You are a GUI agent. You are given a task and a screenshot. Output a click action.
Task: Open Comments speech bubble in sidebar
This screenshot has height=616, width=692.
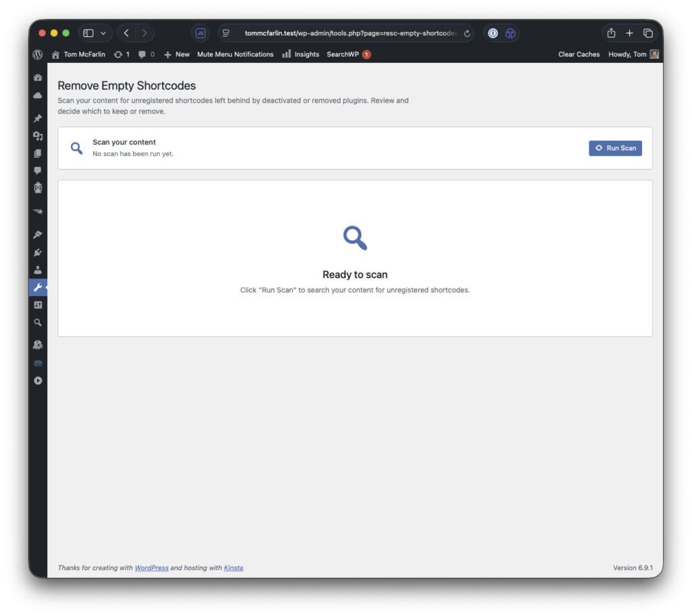pyautogui.click(x=38, y=170)
